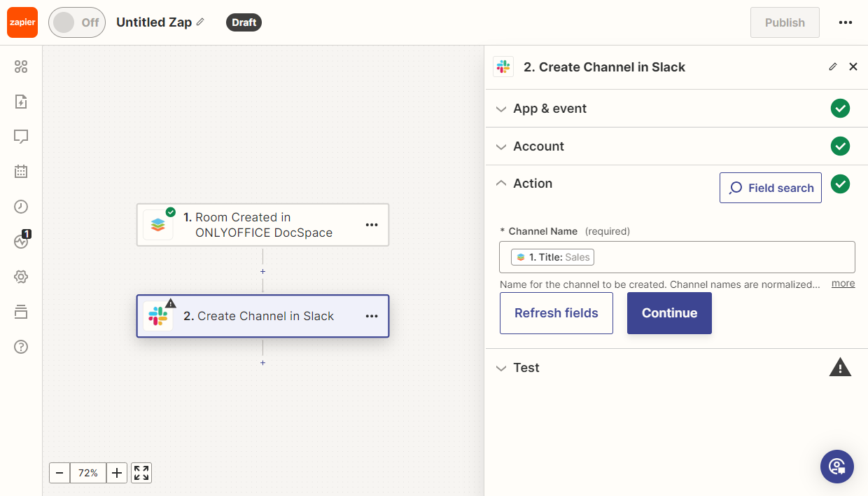Expand the Account section
Screen dimensions: 868x496
pyautogui.click(x=538, y=146)
